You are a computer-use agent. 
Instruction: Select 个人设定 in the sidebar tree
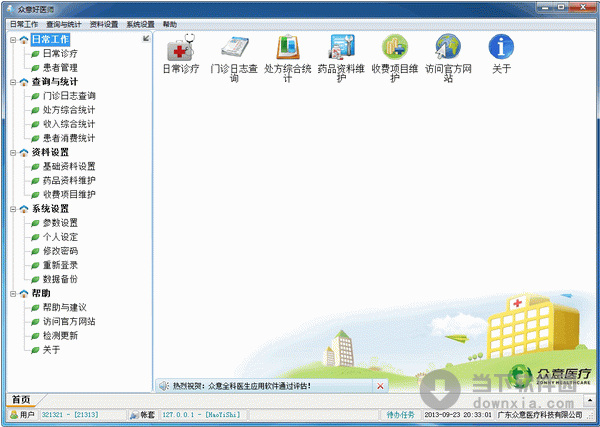[60, 237]
